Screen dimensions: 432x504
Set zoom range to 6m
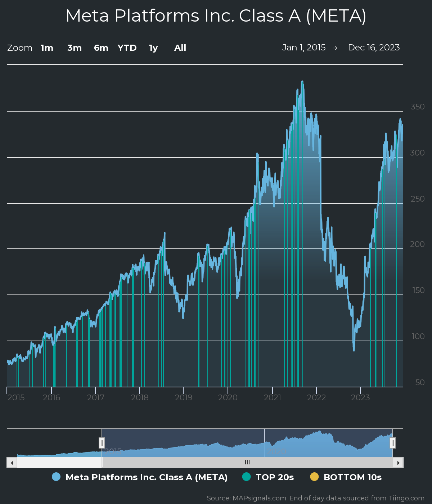point(101,48)
